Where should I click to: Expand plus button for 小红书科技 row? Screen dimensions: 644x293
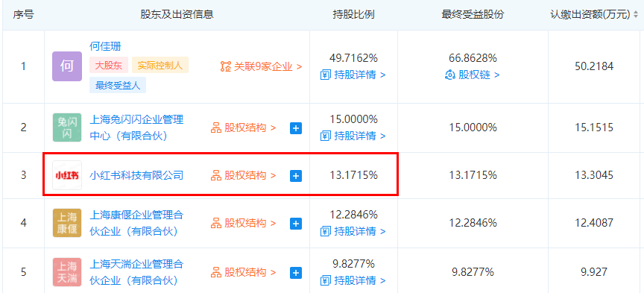pyautogui.click(x=296, y=176)
